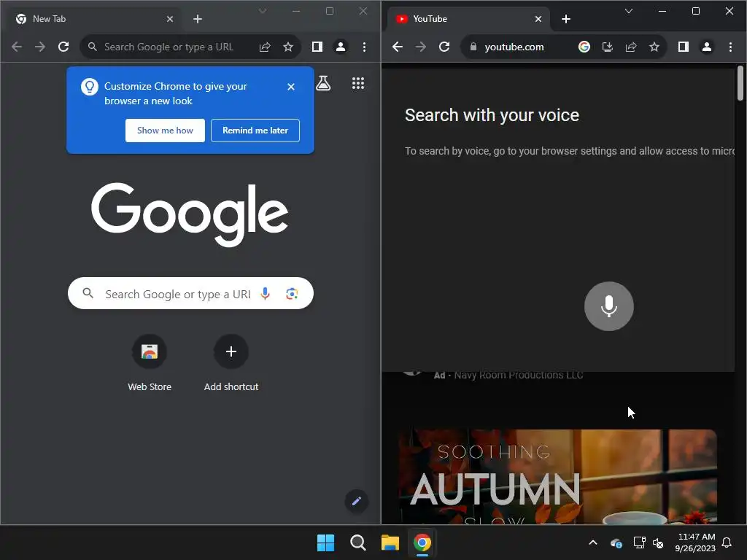The image size is (747, 560).
Task: View site info lock for youtube.com
Action: tap(473, 47)
